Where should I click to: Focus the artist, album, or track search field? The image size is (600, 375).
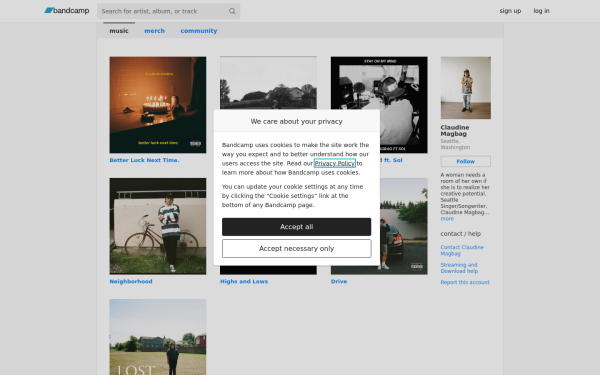point(168,11)
